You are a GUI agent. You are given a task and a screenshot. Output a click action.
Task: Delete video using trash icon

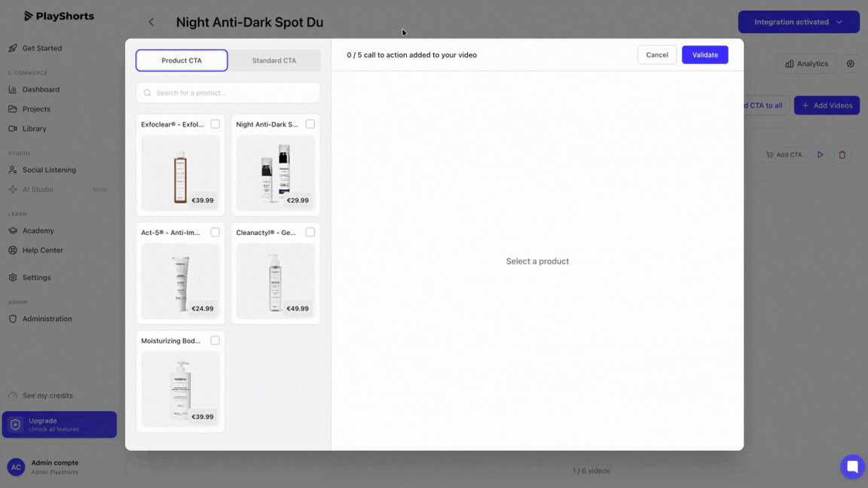842,155
